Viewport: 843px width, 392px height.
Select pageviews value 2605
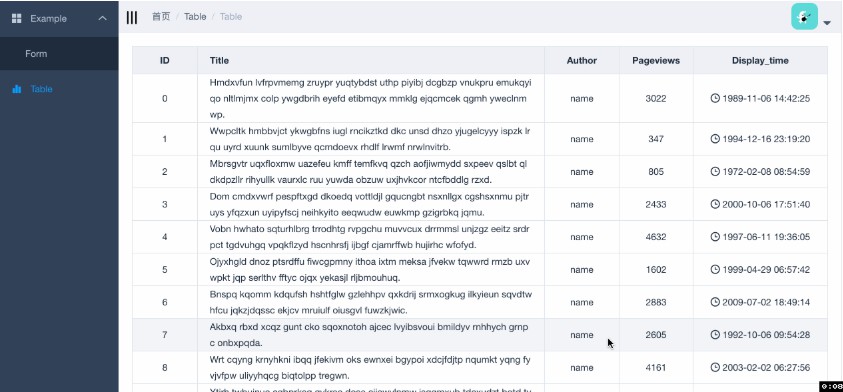point(656,334)
